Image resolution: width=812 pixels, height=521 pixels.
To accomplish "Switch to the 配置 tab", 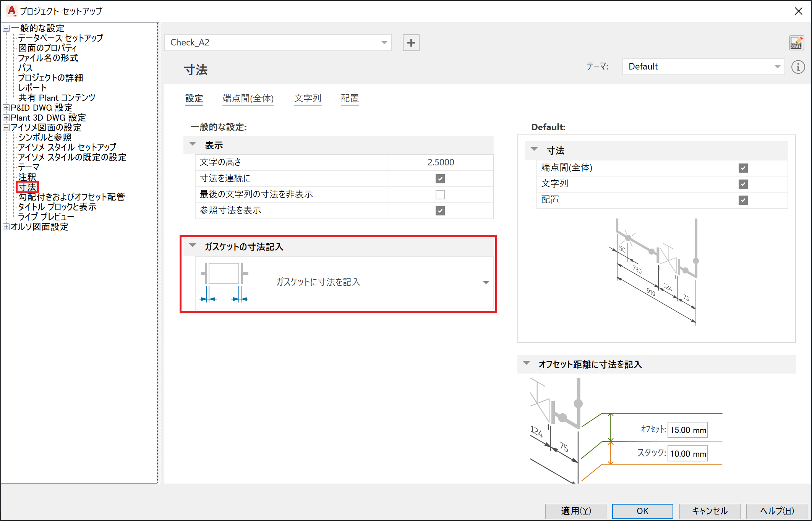I will [349, 98].
